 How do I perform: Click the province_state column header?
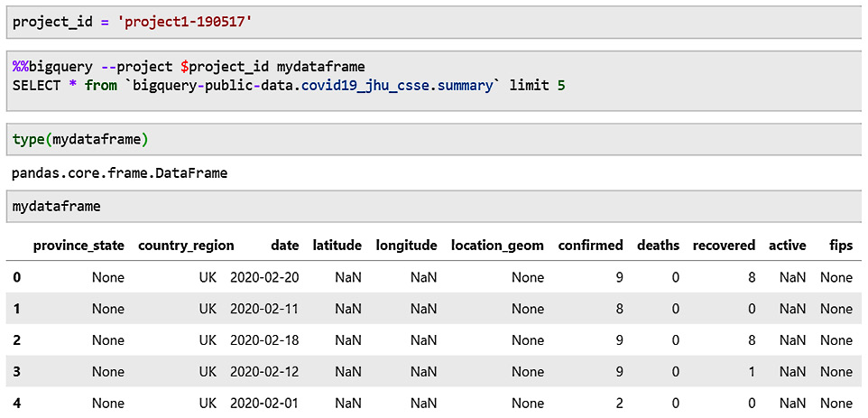point(78,246)
